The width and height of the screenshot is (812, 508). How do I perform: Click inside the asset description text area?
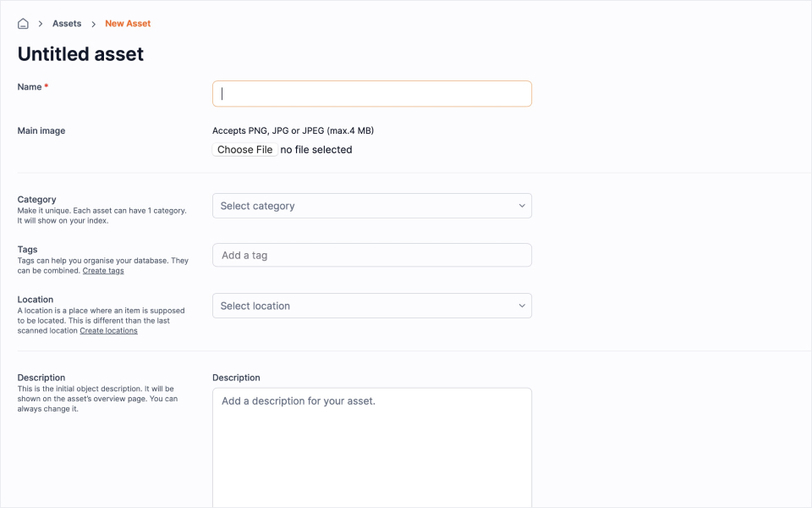(x=372, y=449)
